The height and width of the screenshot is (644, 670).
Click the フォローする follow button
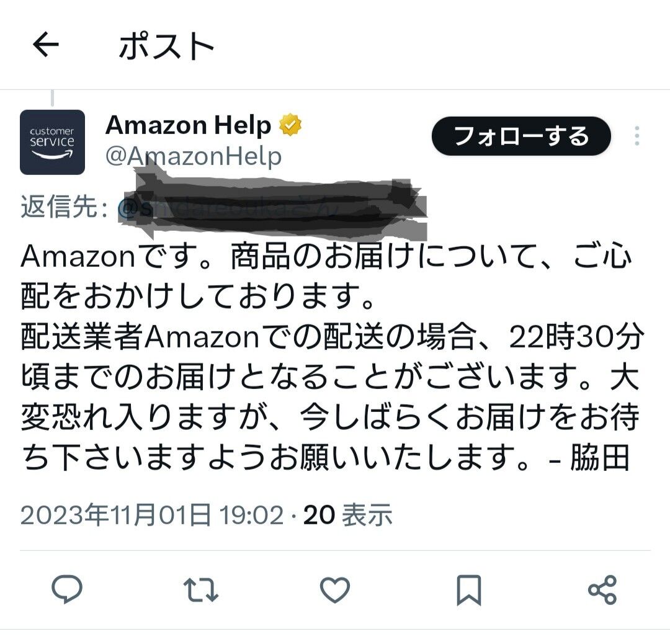point(521,136)
